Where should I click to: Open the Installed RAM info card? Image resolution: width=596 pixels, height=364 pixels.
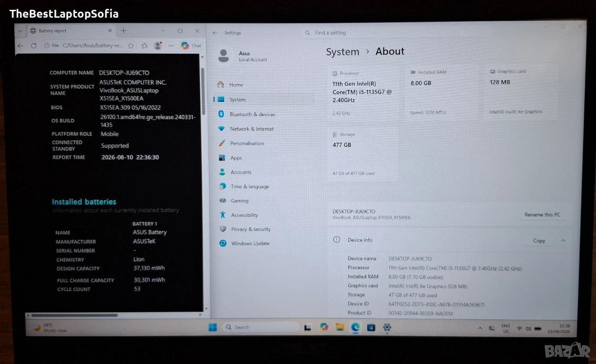(x=442, y=92)
